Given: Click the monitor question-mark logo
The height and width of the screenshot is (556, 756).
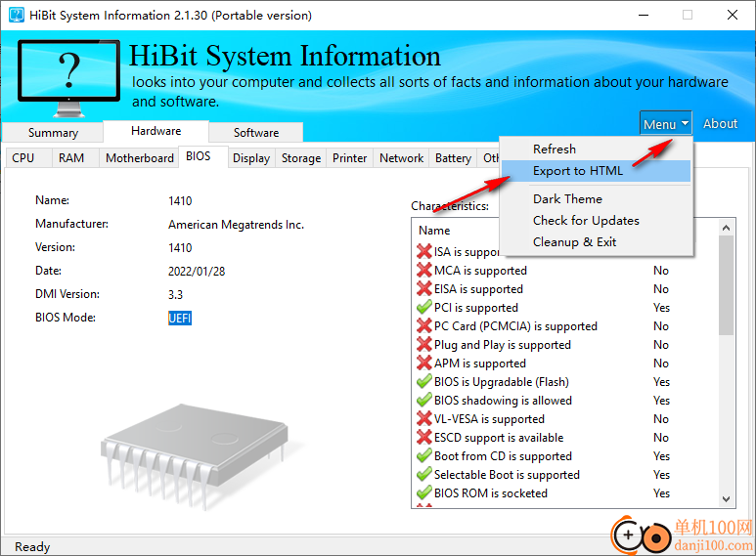Looking at the screenshot, I should click(68, 78).
